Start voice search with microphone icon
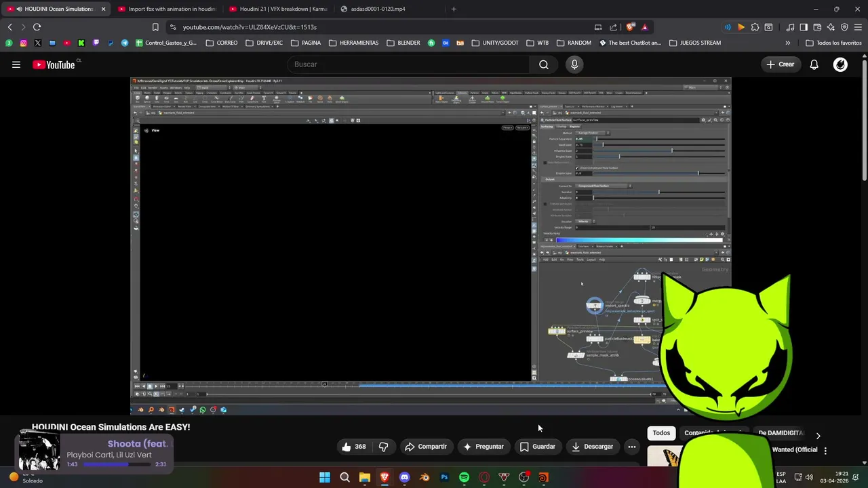The width and height of the screenshot is (868, 488). [x=574, y=64]
